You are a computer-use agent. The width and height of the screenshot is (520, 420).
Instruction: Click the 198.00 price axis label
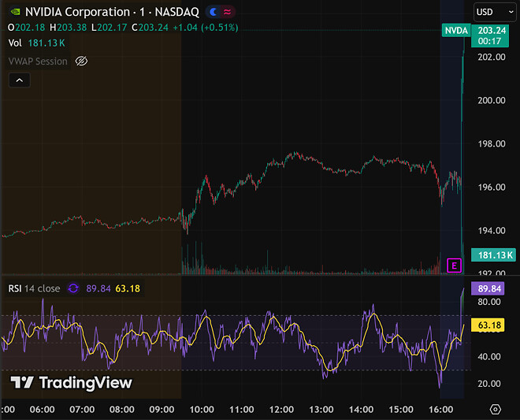click(492, 144)
